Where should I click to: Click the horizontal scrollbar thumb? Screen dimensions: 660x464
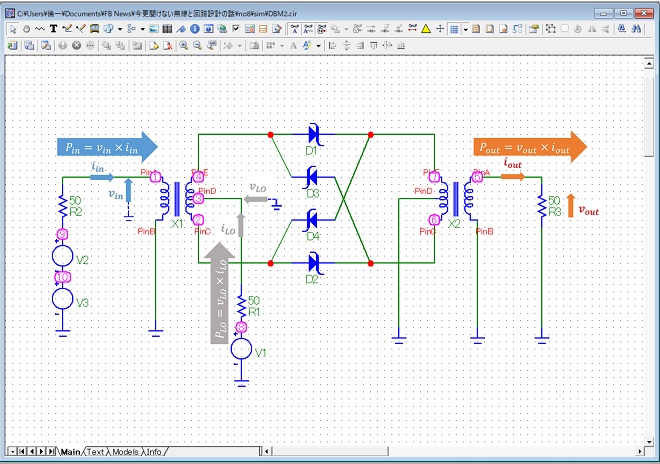(330, 451)
